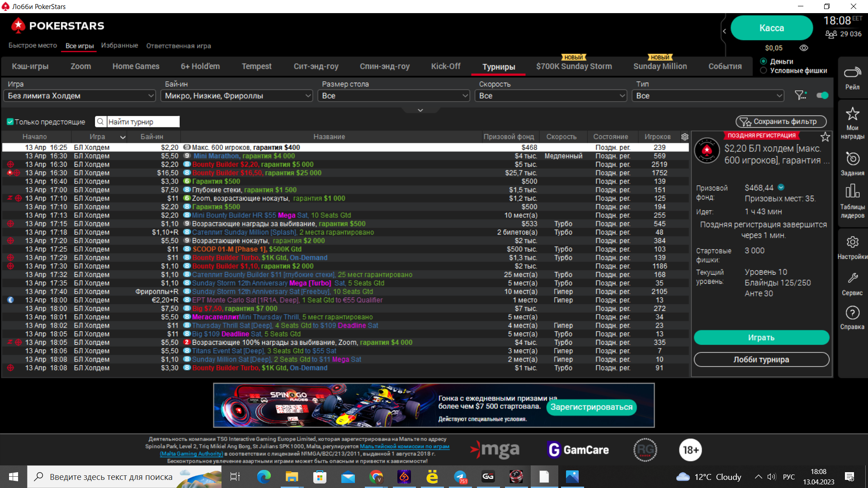Open the Sunday Million tab
The width and height of the screenshot is (868, 488).
[x=660, y=66]
